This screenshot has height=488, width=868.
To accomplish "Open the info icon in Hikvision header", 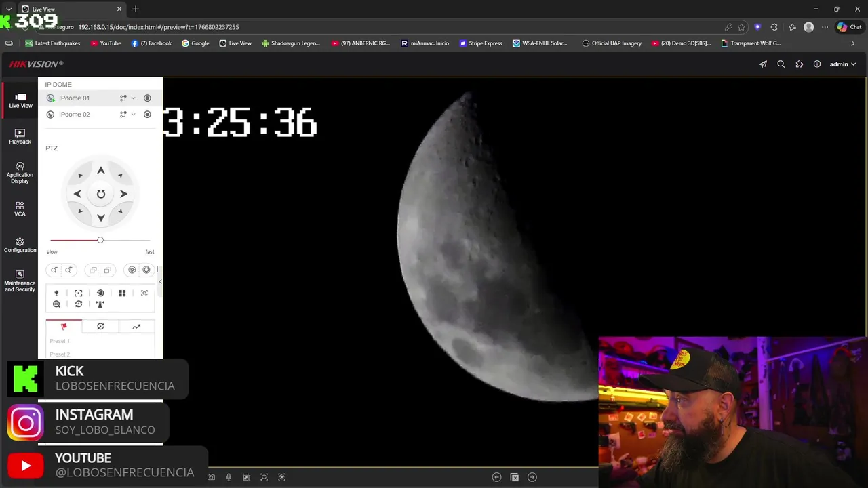I will pos(817,64).
